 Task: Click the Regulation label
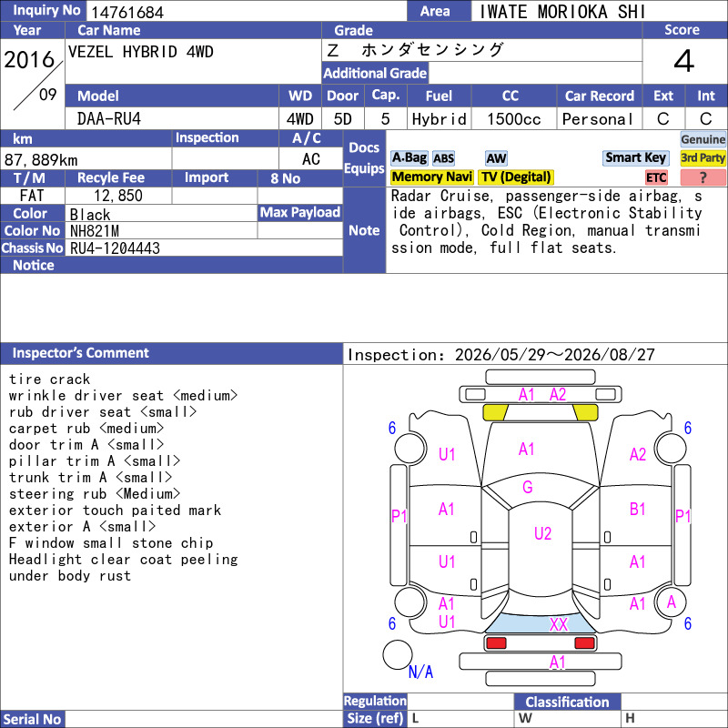coord(375,701)
